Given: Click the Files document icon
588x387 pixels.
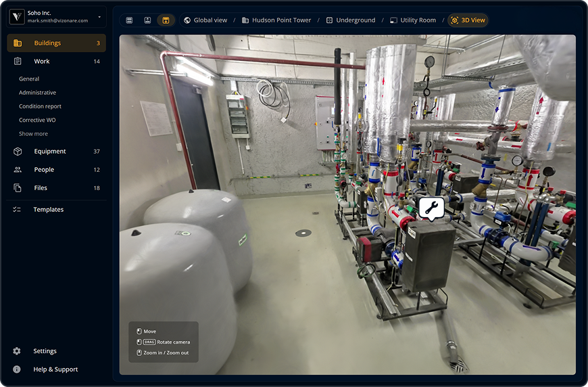Looking at the screenshot, I should (18, 187).
